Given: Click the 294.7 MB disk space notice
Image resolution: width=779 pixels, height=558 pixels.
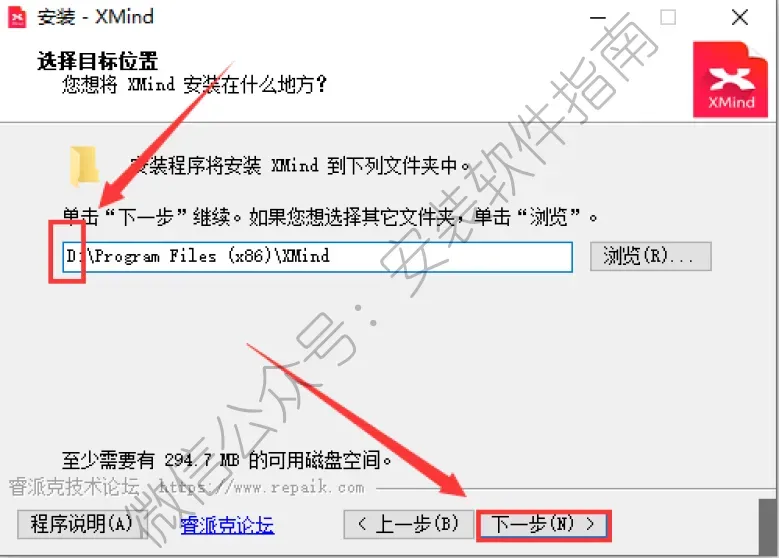Looking at the screenshot, I should click(227, 460).
